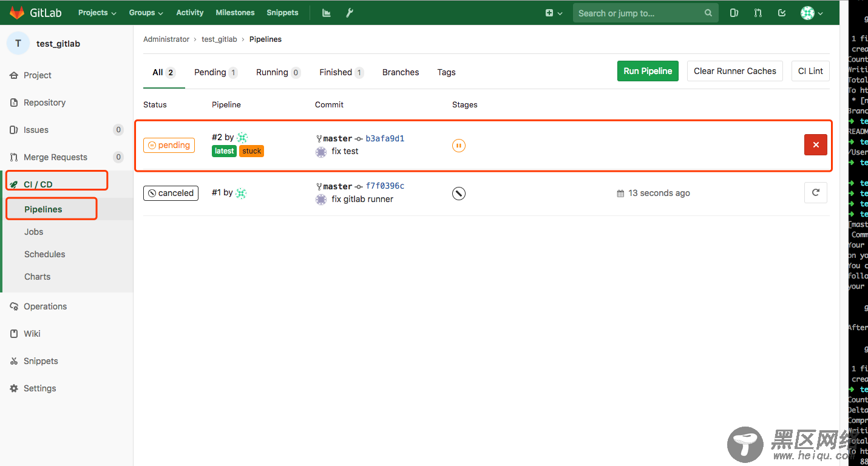Open test_gitlab project title in sidebar
Image resolution: width=868 pixels, height=466 pixels.
click(58, 44)
